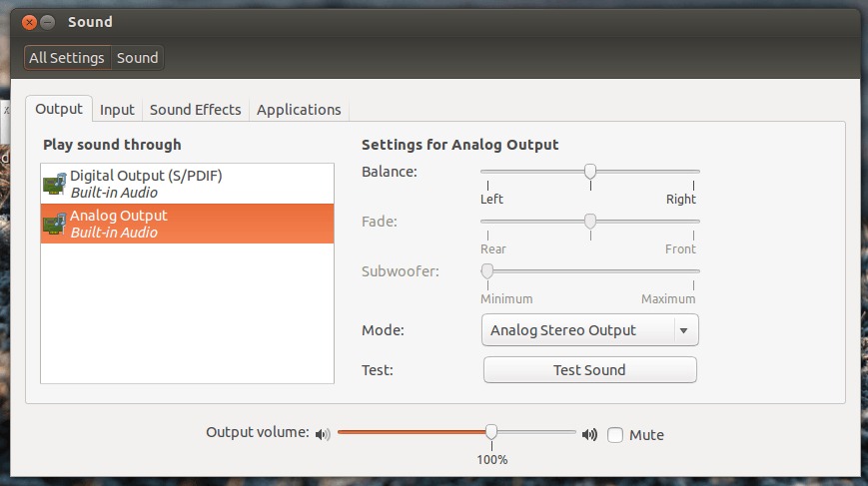The image size is (868, 486).
Task: Click the Subwoofer slider handle
Action: coord(487,270)
